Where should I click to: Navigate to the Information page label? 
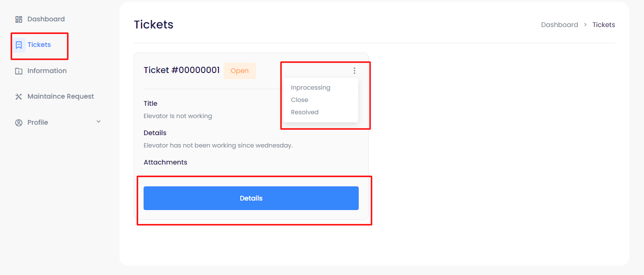[47, 71]
